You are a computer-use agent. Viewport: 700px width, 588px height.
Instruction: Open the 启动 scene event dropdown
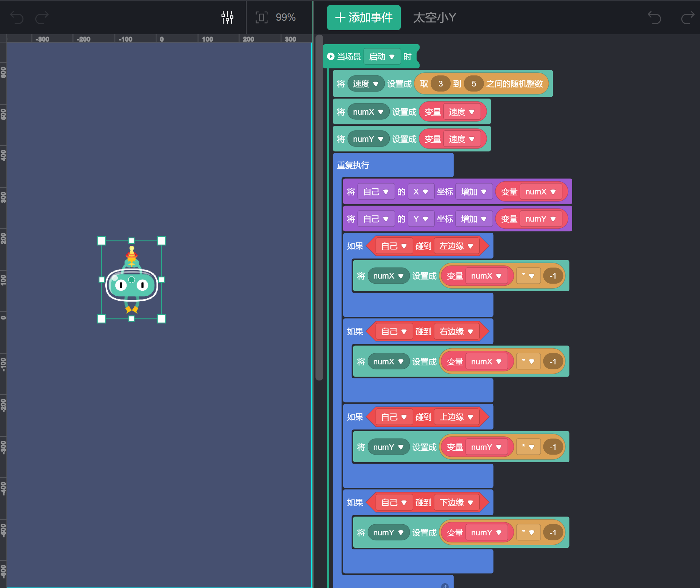click(x=382, y=57)
